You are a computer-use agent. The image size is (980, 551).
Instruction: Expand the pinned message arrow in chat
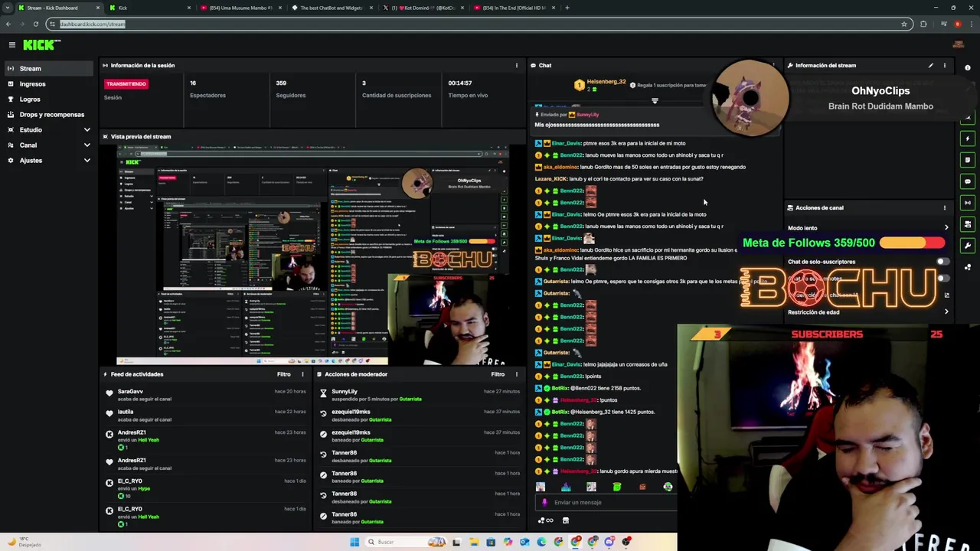[655, 101]
